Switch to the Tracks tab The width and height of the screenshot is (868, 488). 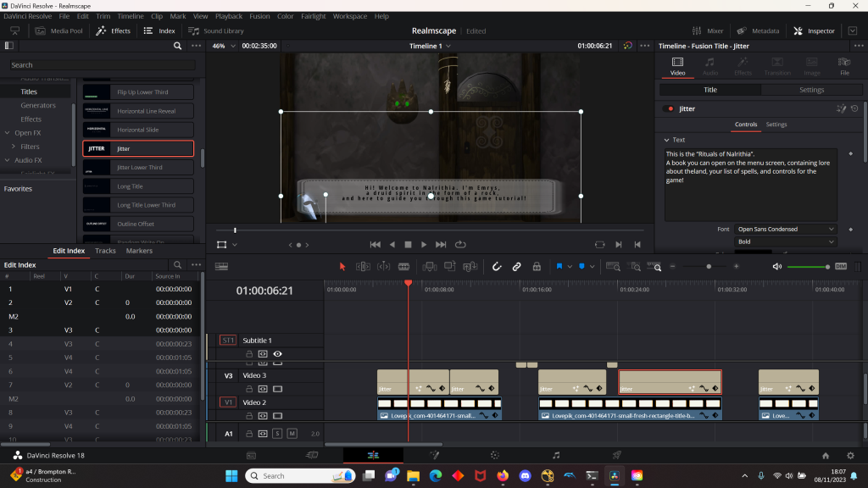point(105,251)
